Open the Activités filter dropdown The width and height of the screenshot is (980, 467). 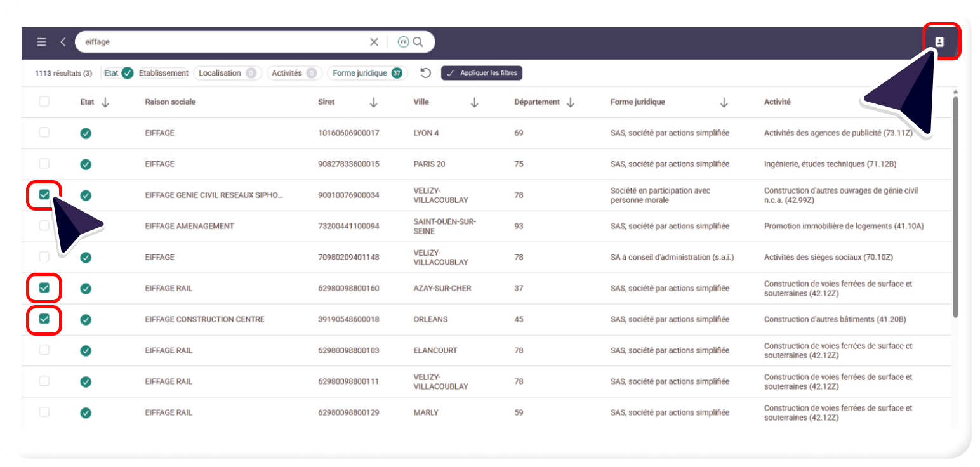[294, 73]
